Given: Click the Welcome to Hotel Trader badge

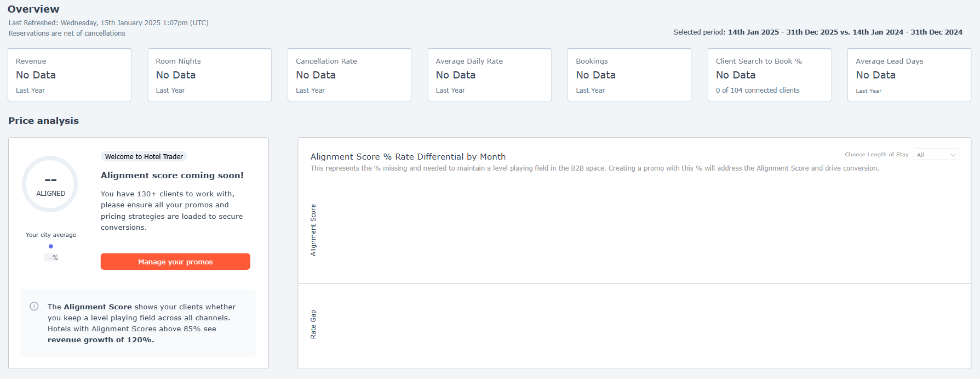Looking at the screenshot, I should pyautogui.click(x=144, y=156).
